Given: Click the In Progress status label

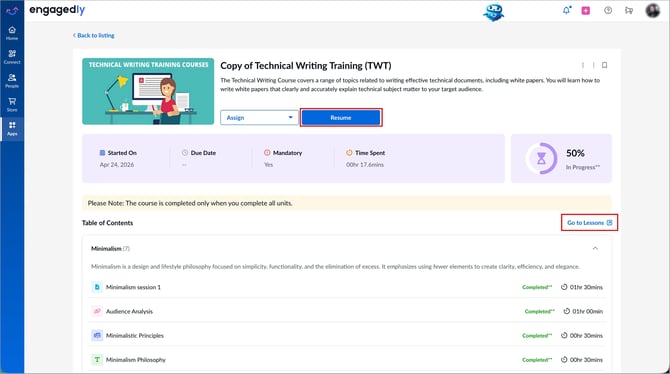Looking at the screenshot, I should pyautogui.click(x=583, y=167).
